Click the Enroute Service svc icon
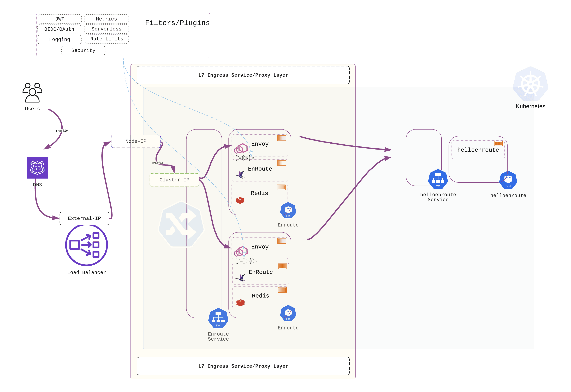The width and height of the screenshot is (571, 392). click(218, 318)
